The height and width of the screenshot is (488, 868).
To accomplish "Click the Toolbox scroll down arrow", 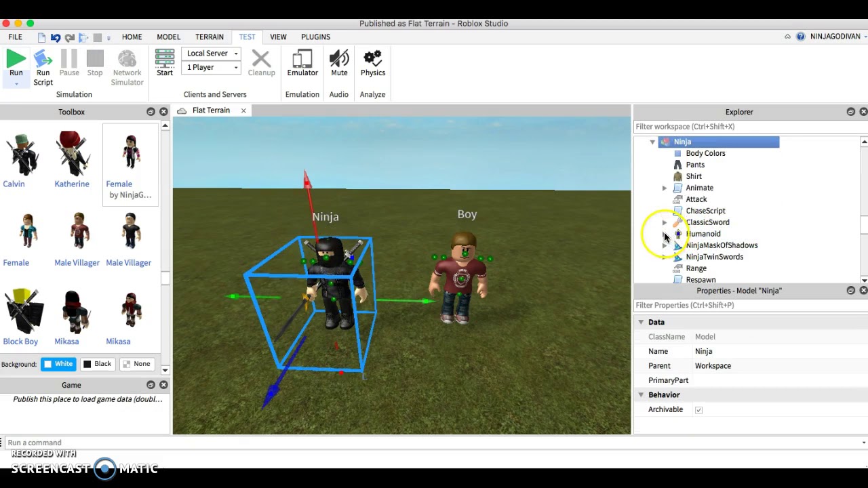I will pyautogui.click(x=165, y=370).
